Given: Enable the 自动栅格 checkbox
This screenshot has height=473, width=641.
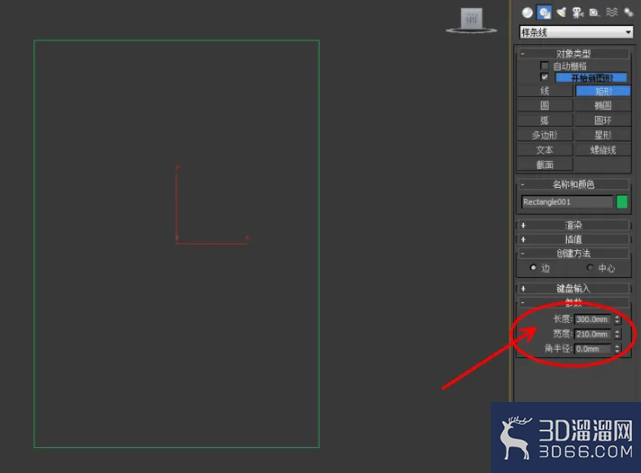Looking at the screenshot, I should point(544,66).
